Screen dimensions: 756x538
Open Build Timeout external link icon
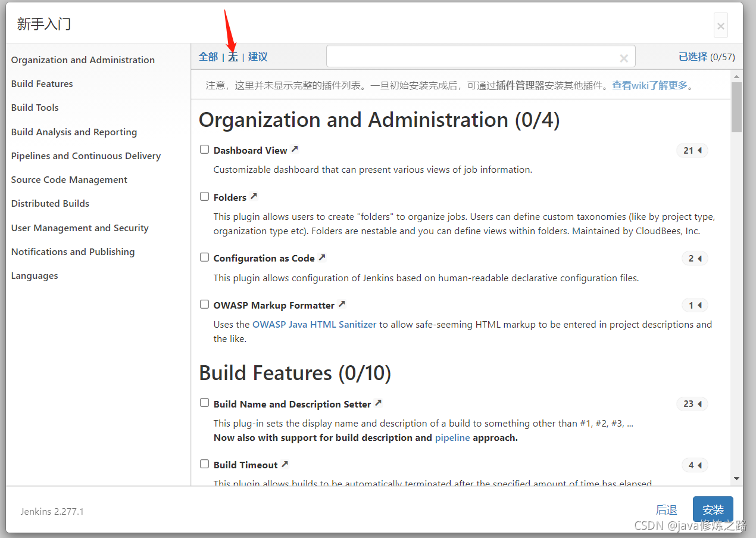tap(285, 464)
